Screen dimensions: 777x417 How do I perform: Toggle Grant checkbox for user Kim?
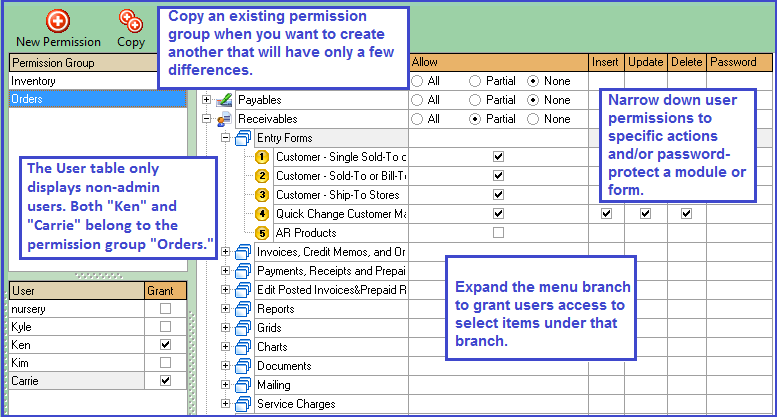166,363
